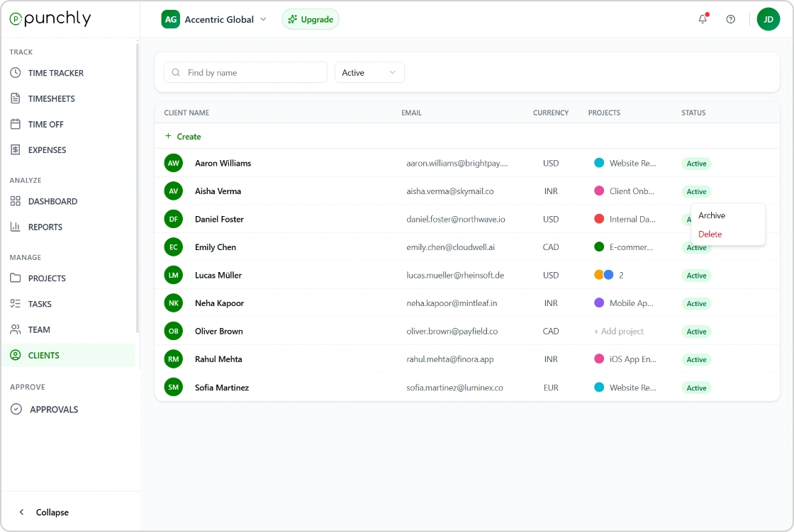Click the purple project dot for Neha Kapoor

click(599, 303)
